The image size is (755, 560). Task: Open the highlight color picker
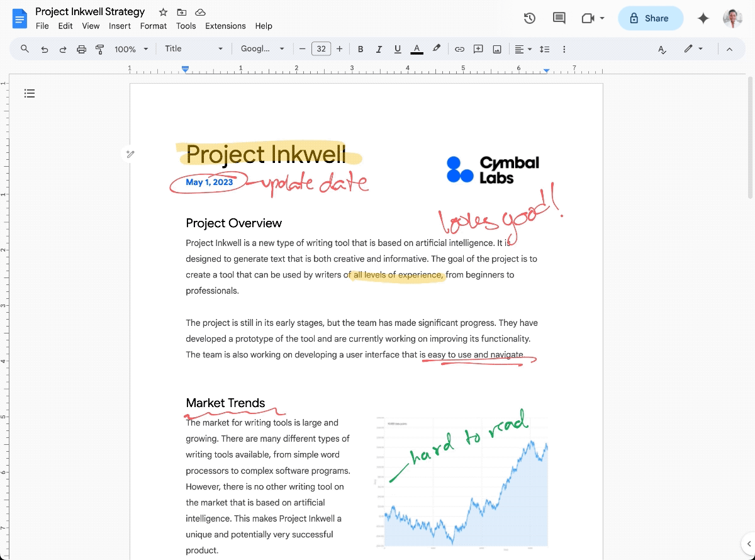[x=436, y=49]
